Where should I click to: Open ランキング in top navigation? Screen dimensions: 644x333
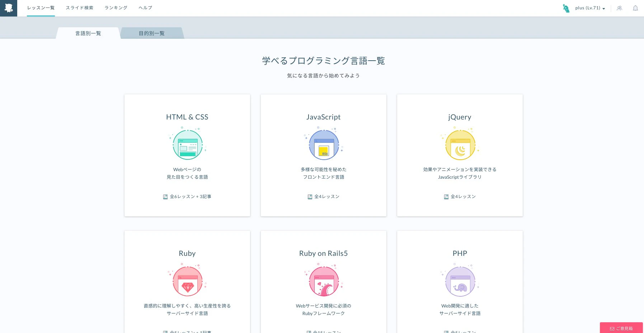(116, 8)
